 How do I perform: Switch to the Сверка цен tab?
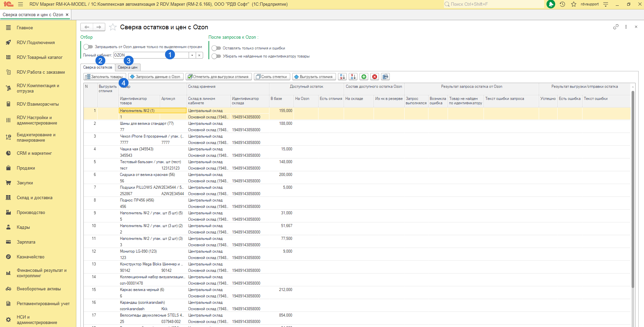(127, 67)
